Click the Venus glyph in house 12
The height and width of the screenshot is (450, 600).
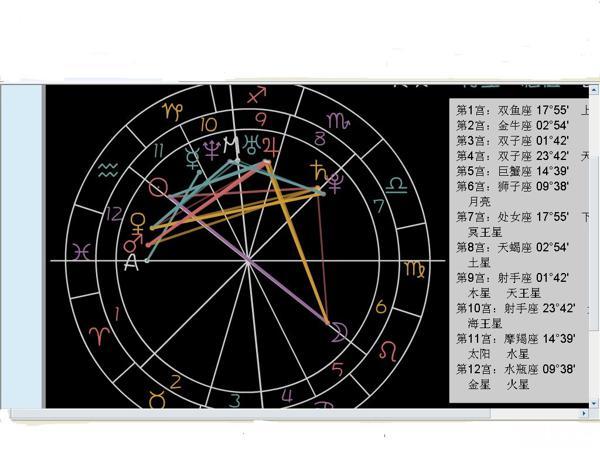[139, 220]
